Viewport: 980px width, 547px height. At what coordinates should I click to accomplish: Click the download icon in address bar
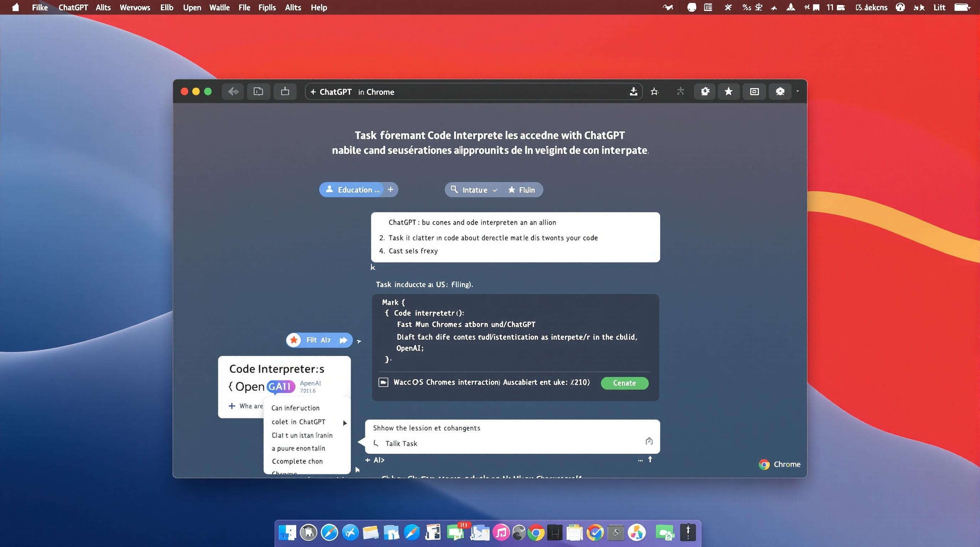(x=634, y=91)
